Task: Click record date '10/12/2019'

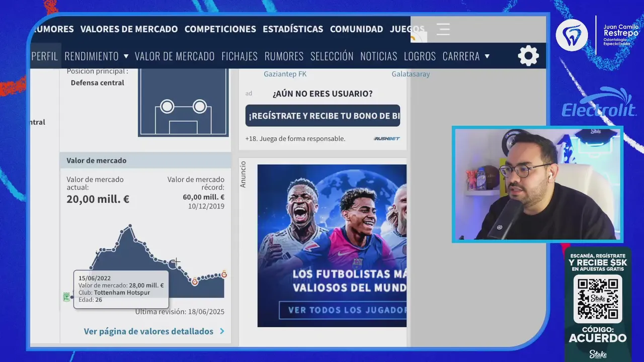Action: coord(206,206)
